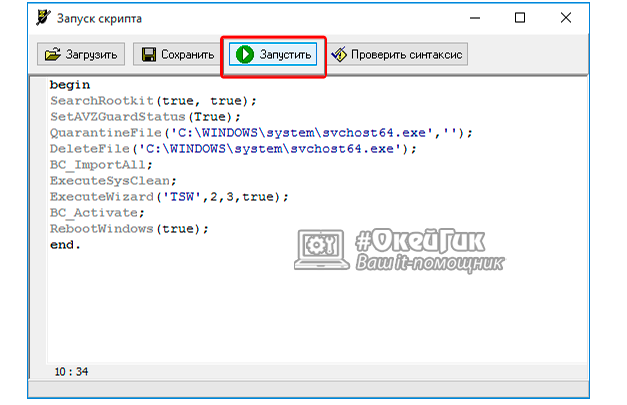The height and width of the screenshot is (405, 627).
Task: Click the ExecuteSysClean; line
Action: click(x=113, y=181)
